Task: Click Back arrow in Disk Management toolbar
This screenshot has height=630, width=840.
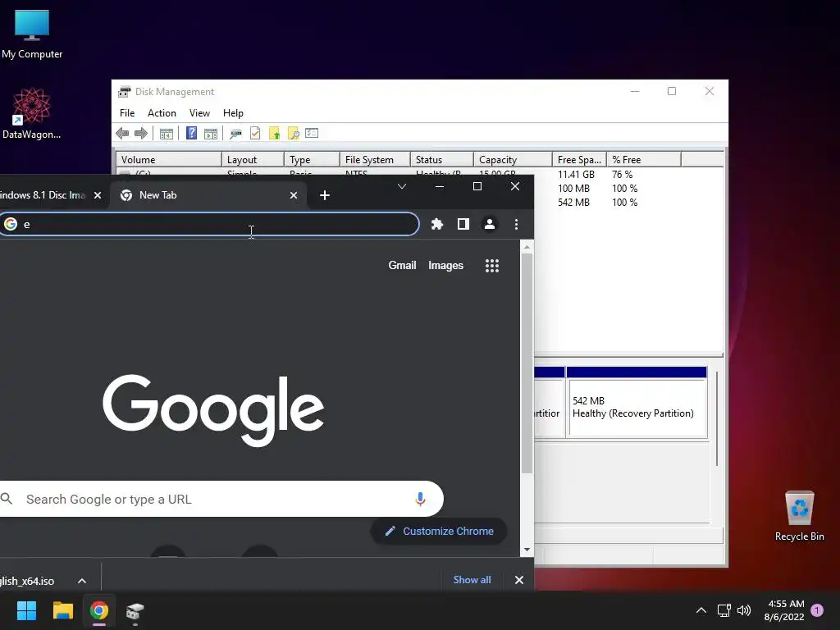Action: click(x=122, y=134)
